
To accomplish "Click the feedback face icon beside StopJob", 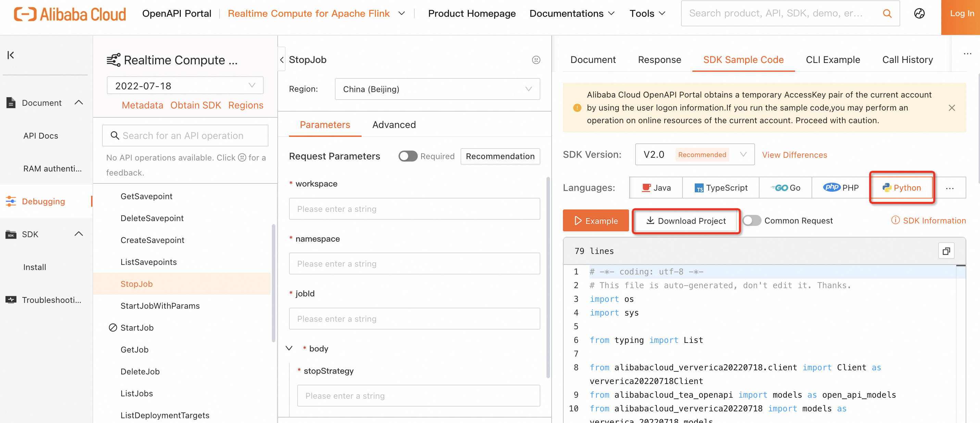I will pyautogui.click(x=536, y=60).
